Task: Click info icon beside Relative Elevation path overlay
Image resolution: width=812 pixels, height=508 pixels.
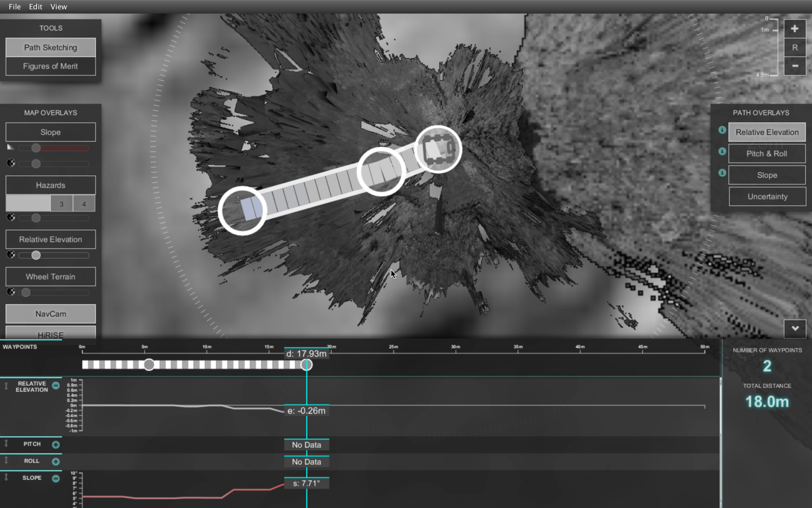Action: click(x=722, y=130)
